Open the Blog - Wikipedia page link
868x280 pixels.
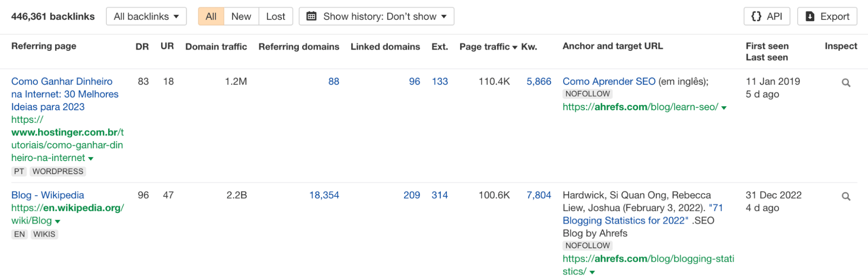pyautogui.click(x=48, y=195)
